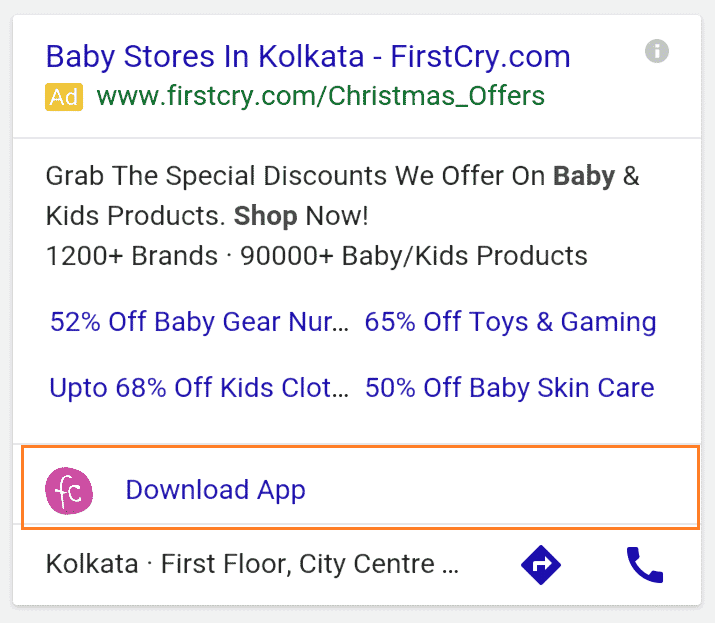This screenshot has width=715, height=623.
Task: Select the 65% Off Toys & Gaming link
Action: coord(510,322)
